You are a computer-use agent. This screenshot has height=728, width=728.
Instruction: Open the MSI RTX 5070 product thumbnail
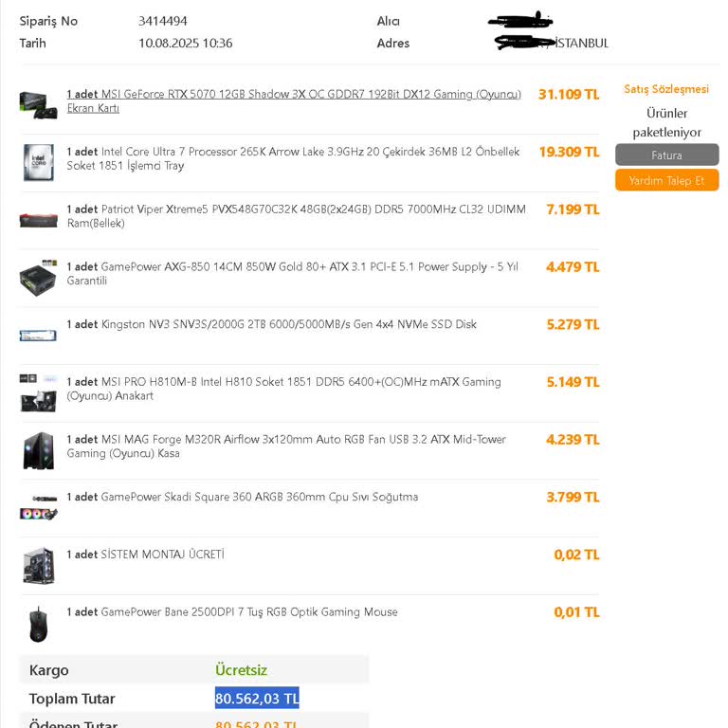(39, 105)
